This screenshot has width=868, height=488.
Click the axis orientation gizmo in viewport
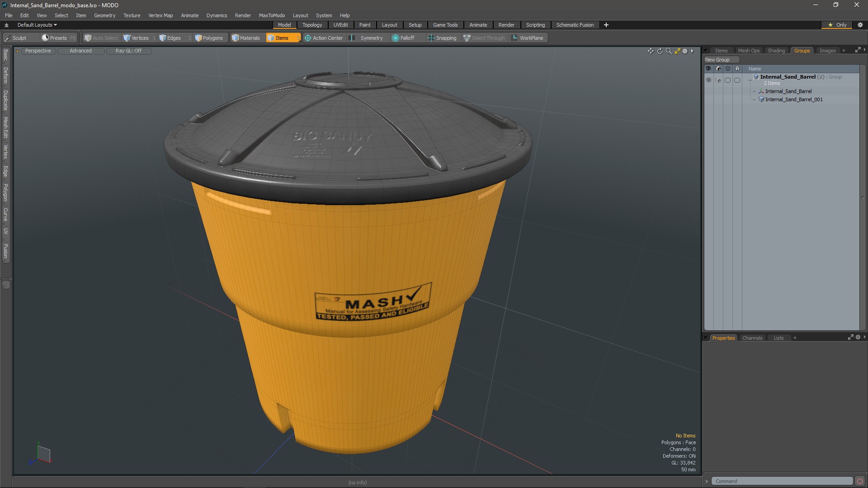42,455
